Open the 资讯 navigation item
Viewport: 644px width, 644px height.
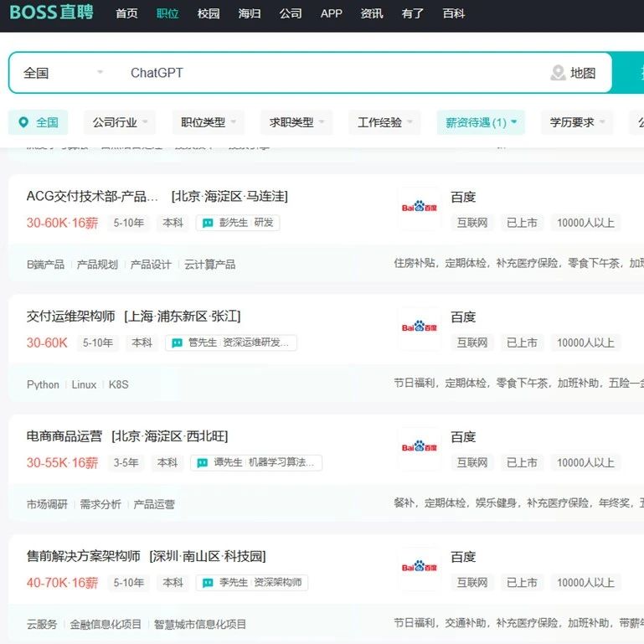[x=372, y=13]
